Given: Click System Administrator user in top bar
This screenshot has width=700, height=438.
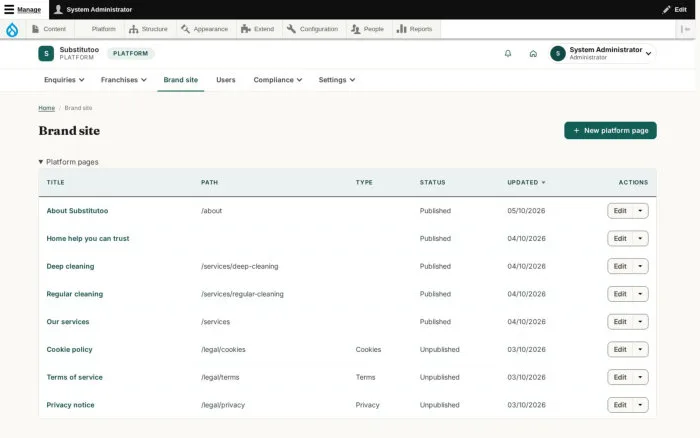Looking at the screenshot, I should tap(93, 9).
